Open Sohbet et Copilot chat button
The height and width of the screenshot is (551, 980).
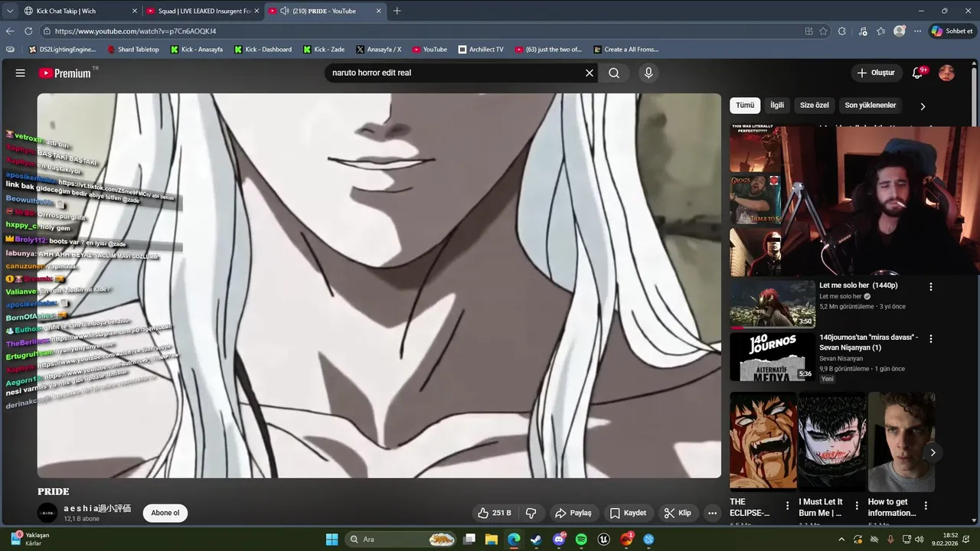coord(951,31)
